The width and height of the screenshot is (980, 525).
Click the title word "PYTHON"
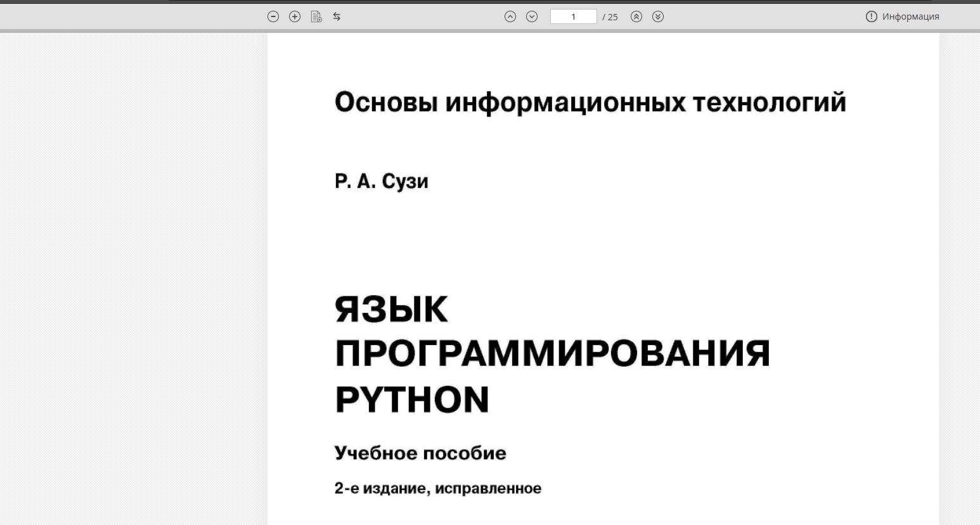click(412, 400)
